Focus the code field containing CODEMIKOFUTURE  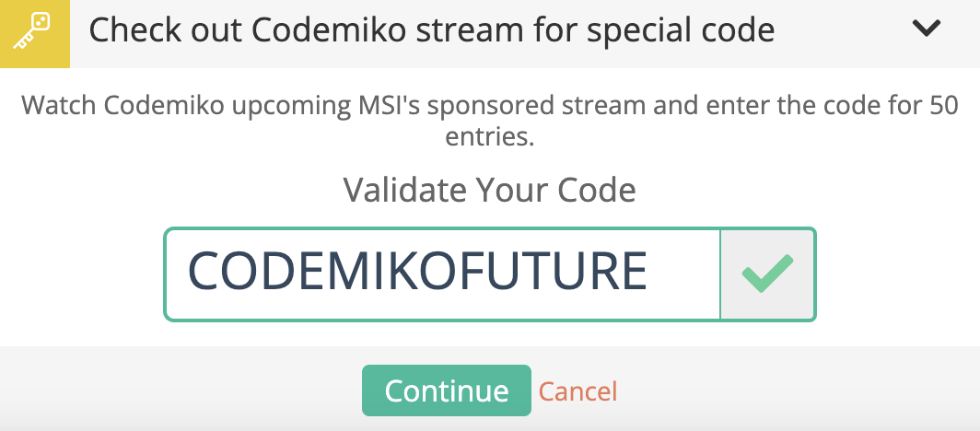coord(442,274)
